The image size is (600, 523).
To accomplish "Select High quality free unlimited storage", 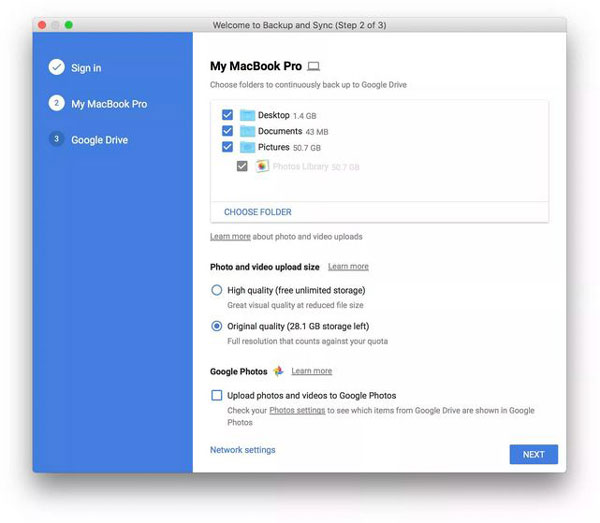I will point(217,290).
